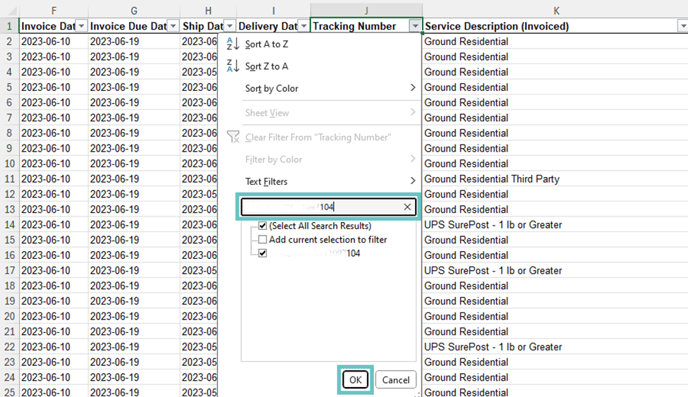Open the Delivery Date filter dropdown
This screenshot has width=688, height=397.
[304, 26]
